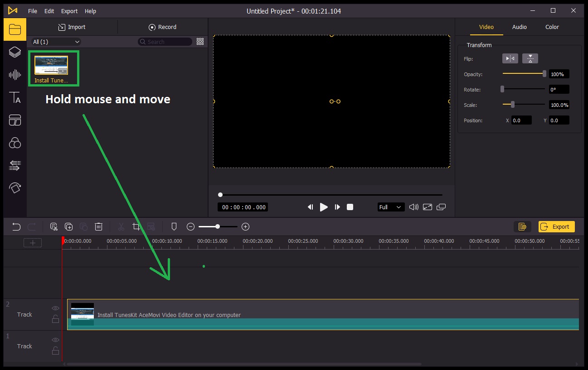
Task: Expand the grid view selector beside search
Action: pyautogui.click(x=200, y=41)
